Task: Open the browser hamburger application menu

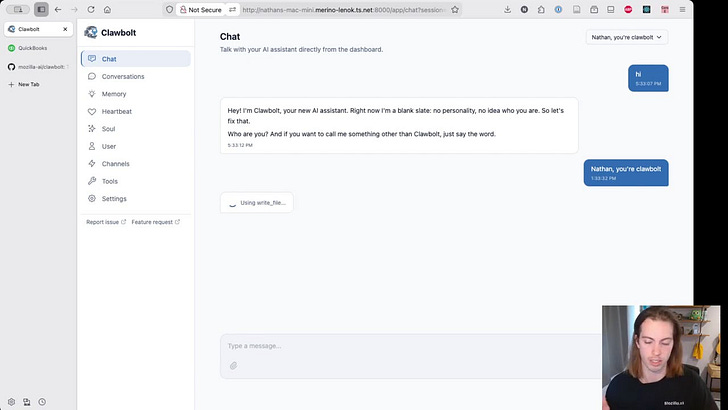Action: click(x=682, y=9)
